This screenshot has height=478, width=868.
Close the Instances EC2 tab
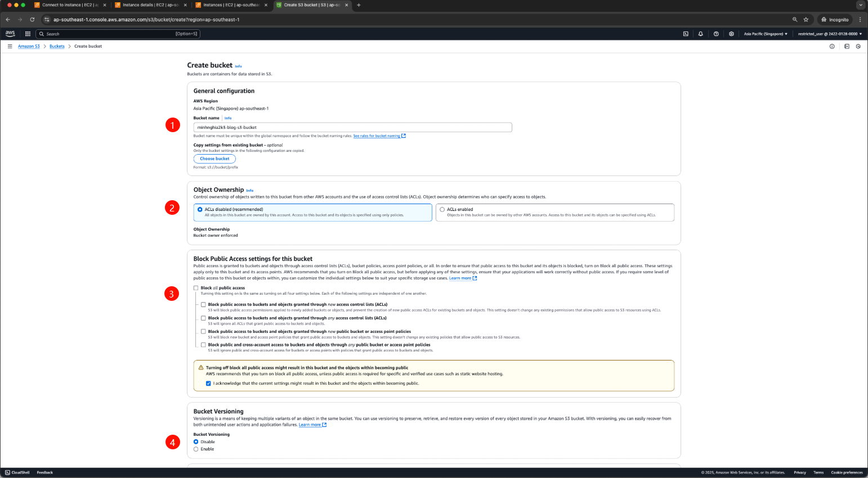(x=266, y=5)
